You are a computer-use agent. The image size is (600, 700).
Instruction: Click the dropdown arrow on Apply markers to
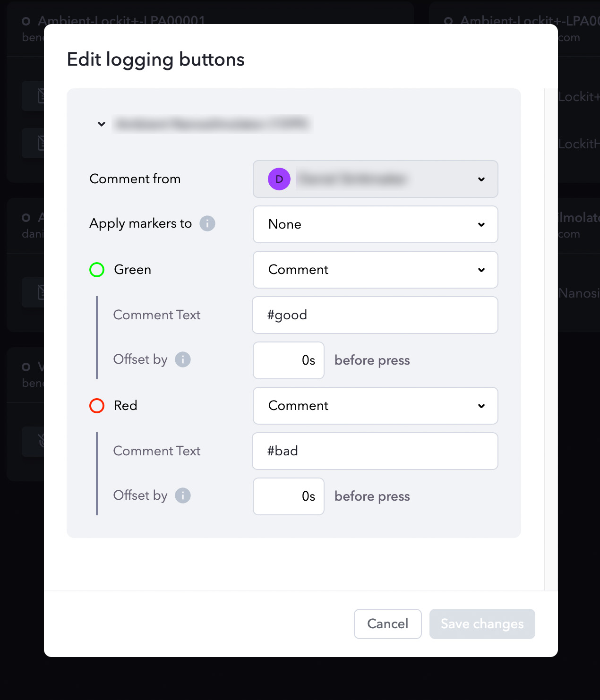click(481, 224)
